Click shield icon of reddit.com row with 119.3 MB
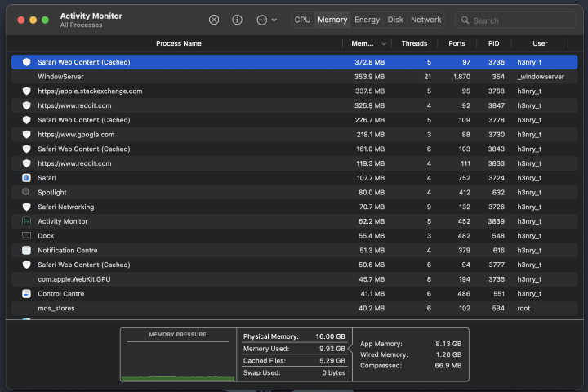This screenshot has height=392, width=588. pos(26,163)
